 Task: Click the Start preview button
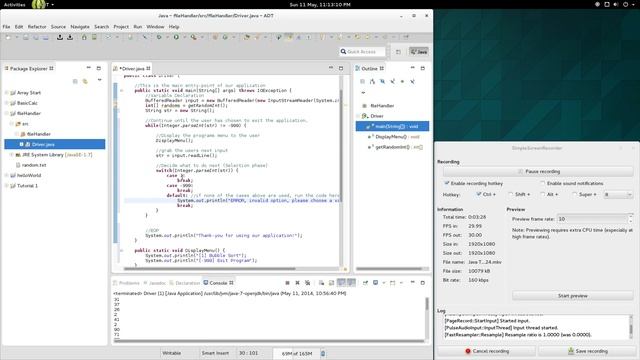(573, 296)
